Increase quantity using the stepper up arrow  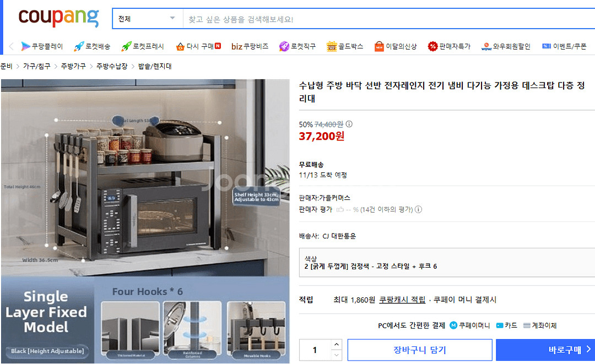336,345
